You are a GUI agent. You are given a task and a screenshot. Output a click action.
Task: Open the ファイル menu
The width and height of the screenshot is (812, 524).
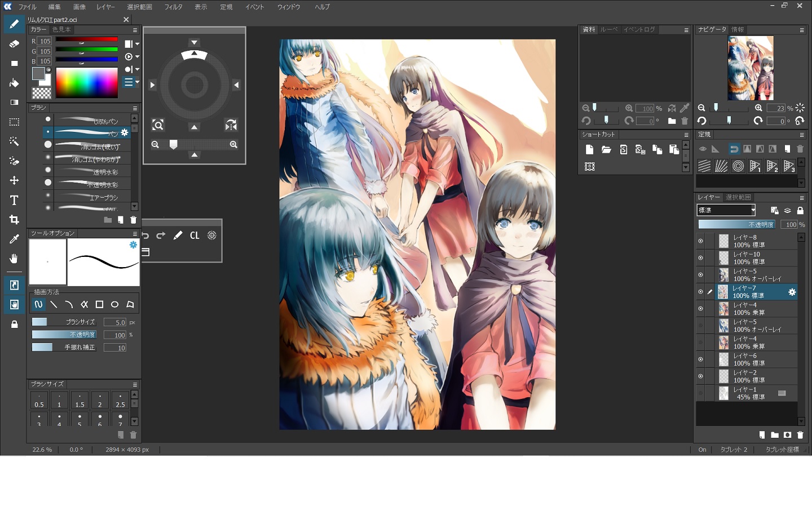tap(27, 7)
